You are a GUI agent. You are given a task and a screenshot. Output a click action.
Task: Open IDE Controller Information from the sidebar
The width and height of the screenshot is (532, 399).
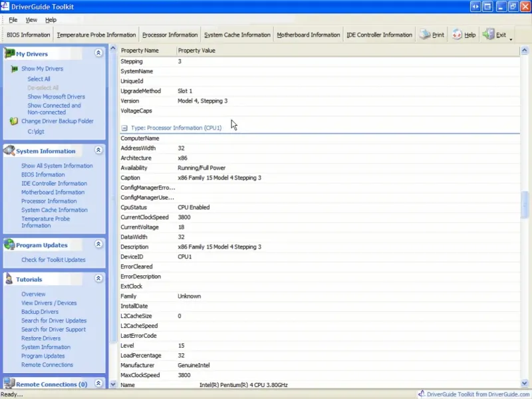click(x=54, y=184)
